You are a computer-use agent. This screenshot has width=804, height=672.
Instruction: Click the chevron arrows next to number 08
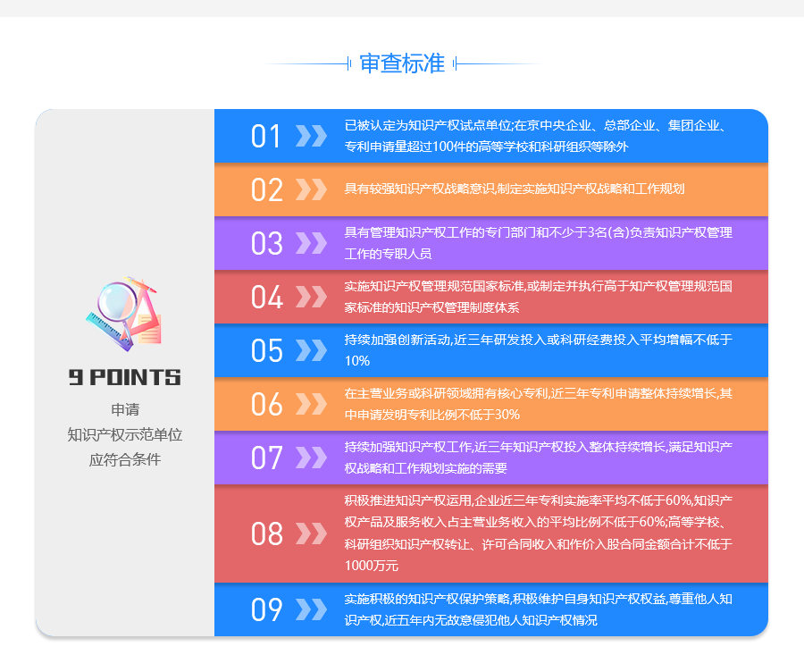tap(311, 533)
